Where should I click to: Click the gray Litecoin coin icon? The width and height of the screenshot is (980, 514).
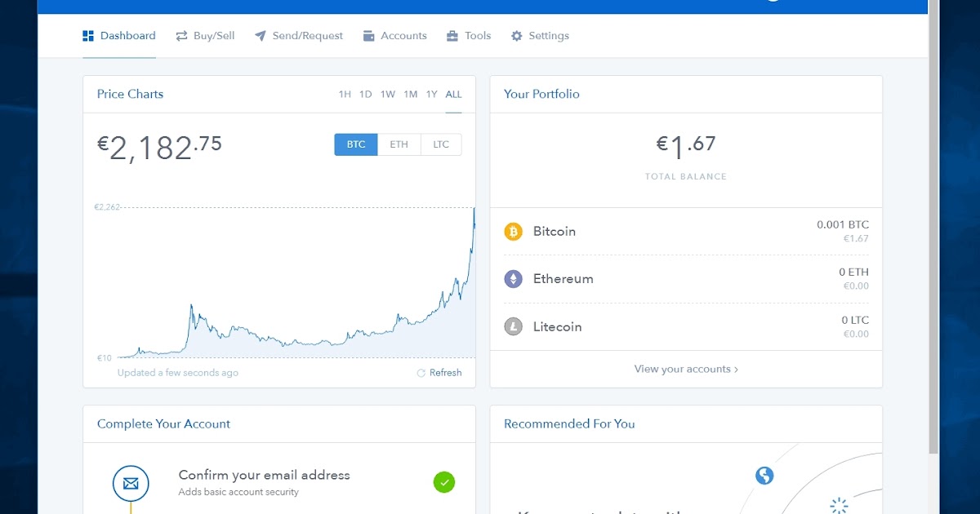[x=513, y=327]
